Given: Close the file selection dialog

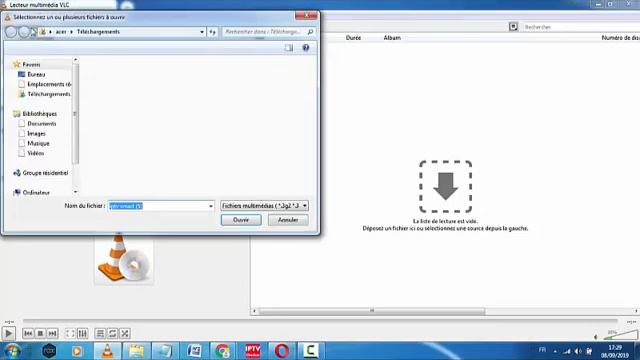Looking at the screenshot, I should click(x=306, y=16).
